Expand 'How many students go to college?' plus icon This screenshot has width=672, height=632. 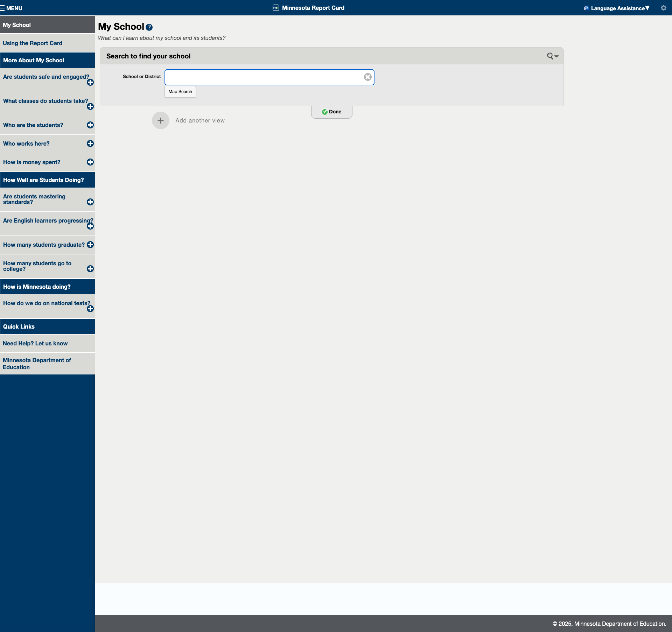(x=90, y=269)
